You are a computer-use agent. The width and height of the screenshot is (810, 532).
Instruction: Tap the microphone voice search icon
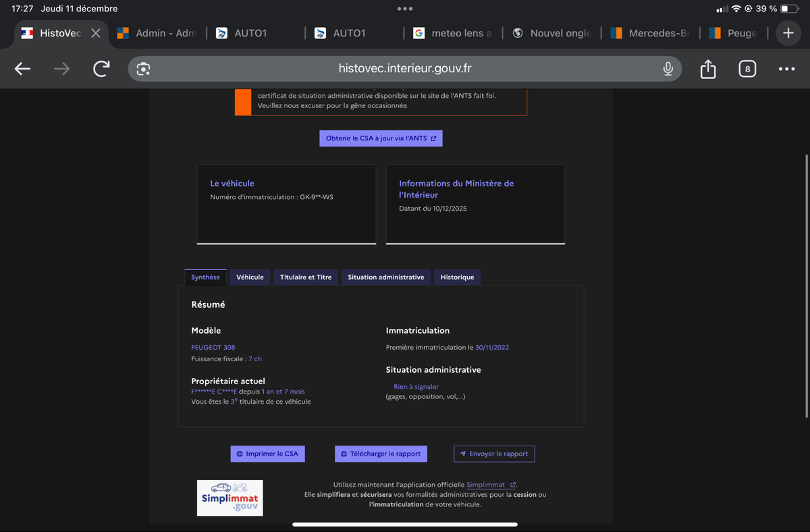pos(668,69)
